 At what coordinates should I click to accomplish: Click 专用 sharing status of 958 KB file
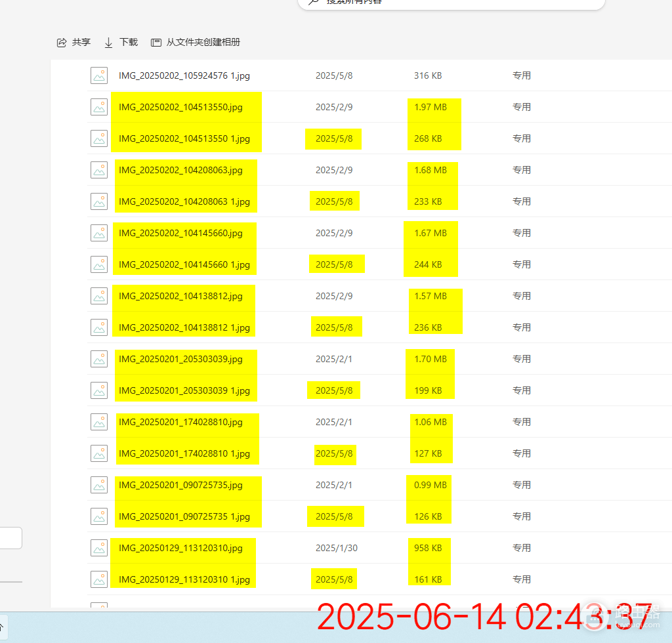click(x=522, y=548)
